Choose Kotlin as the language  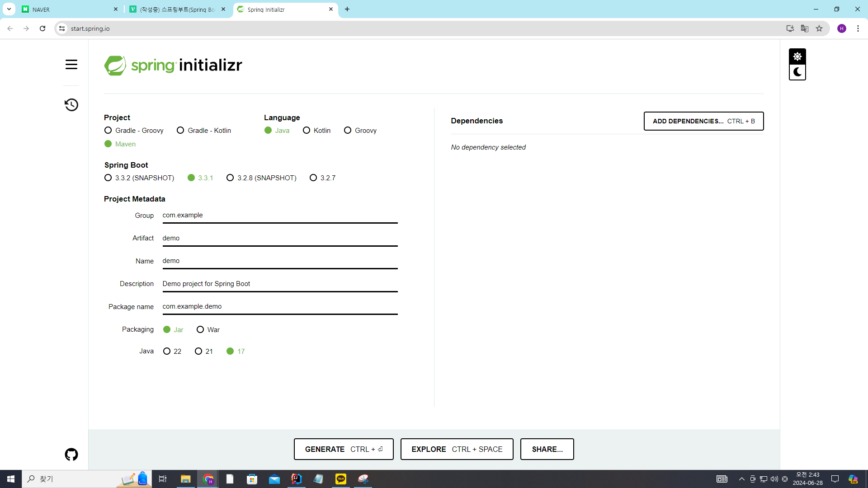point(317,131)
